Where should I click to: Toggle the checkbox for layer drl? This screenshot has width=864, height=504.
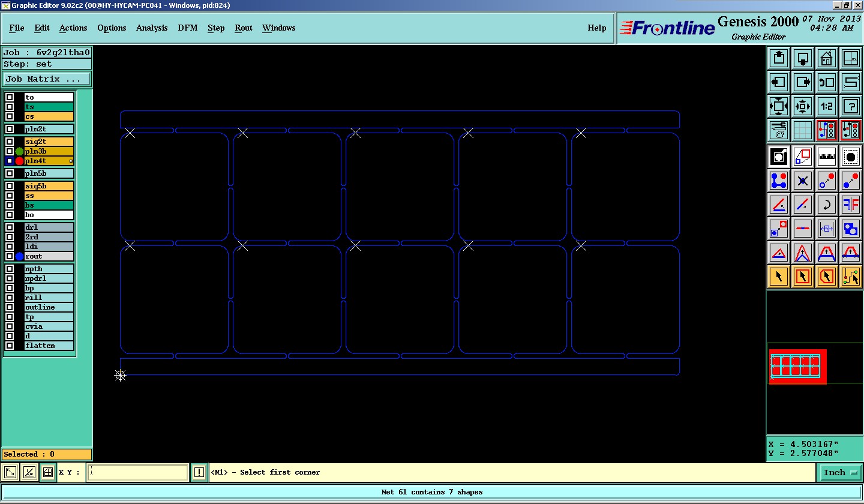pos(10,227)
